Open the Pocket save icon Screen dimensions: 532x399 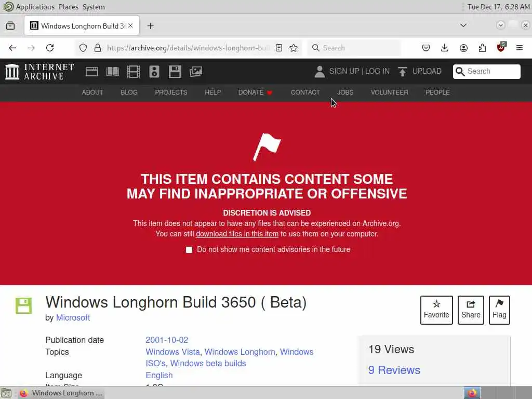(x=426, y=48)
